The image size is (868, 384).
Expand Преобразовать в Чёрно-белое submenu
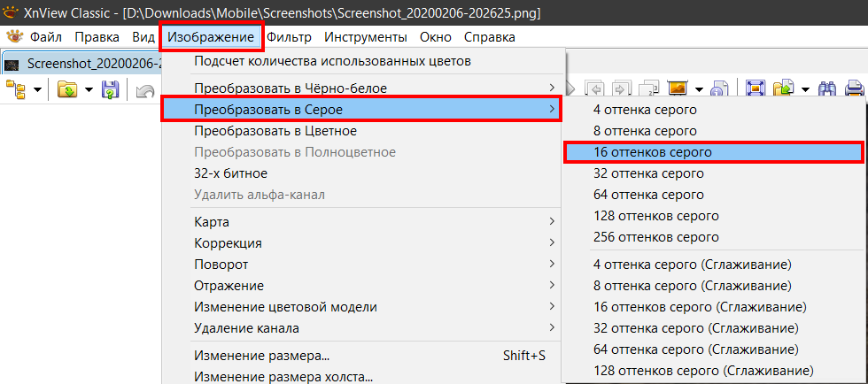(x=363, y=88)
